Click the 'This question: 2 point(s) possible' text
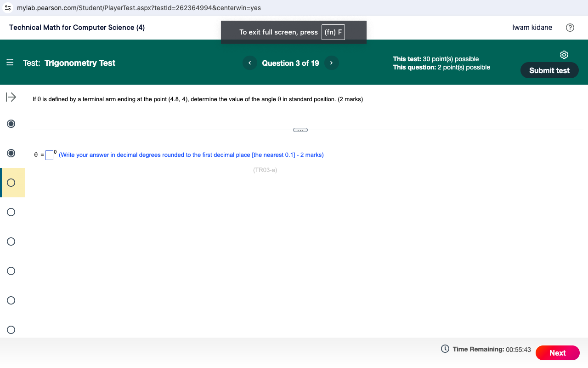Screen dimensions: 588x368 (x=441, y=67)
